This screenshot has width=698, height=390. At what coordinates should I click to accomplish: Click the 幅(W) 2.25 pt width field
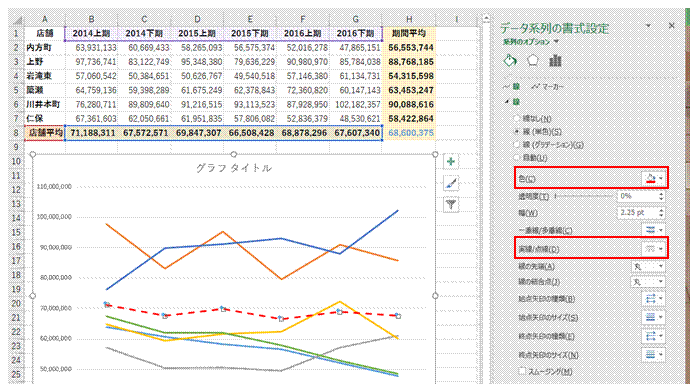(x=637, y=213)
